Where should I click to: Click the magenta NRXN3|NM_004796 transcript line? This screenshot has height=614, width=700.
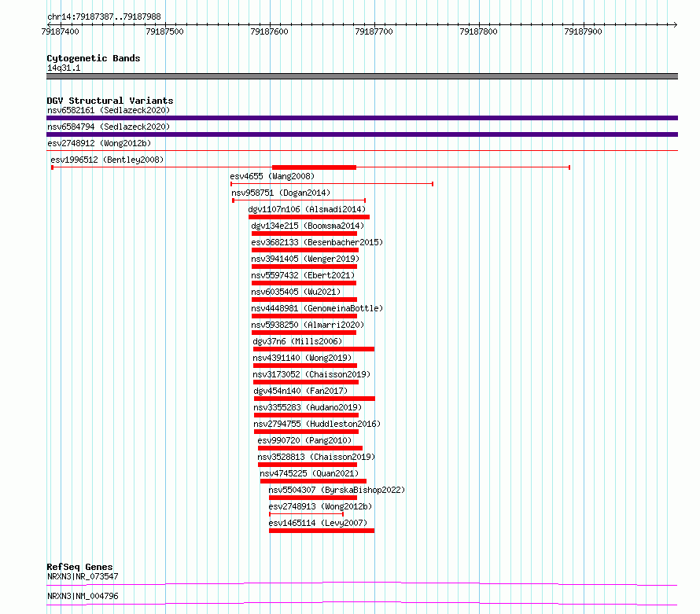[x=362, y=603]
